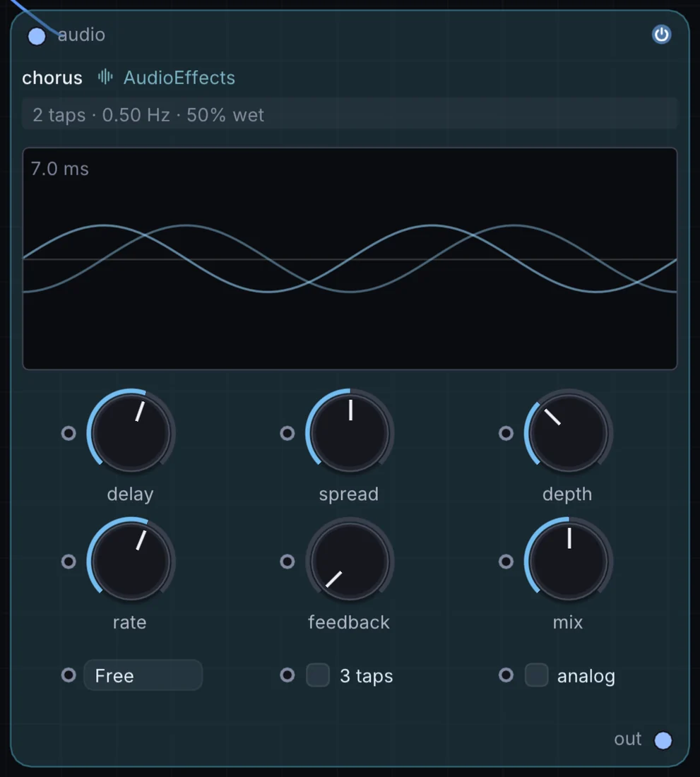Open the AudioEffects category link
The height and width of the screenshot is (777, 700).
[x=179, y=78]
